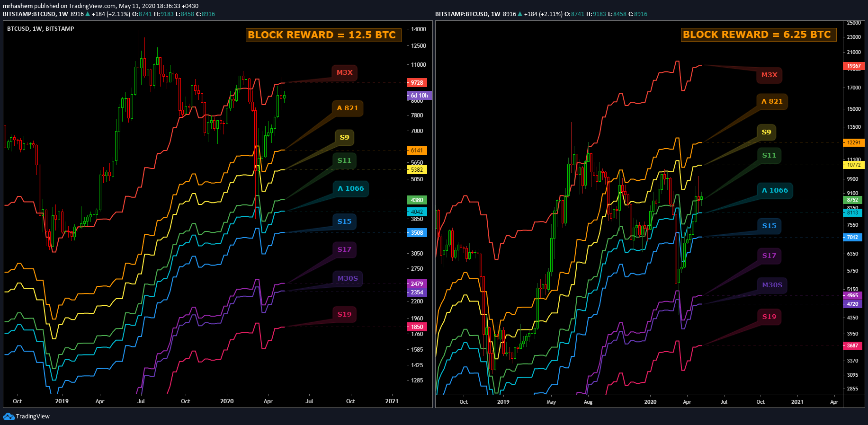This screenshot has width=868, height=425.
Task: Click the orange 12291 price tag
Action: click(854, 142)
